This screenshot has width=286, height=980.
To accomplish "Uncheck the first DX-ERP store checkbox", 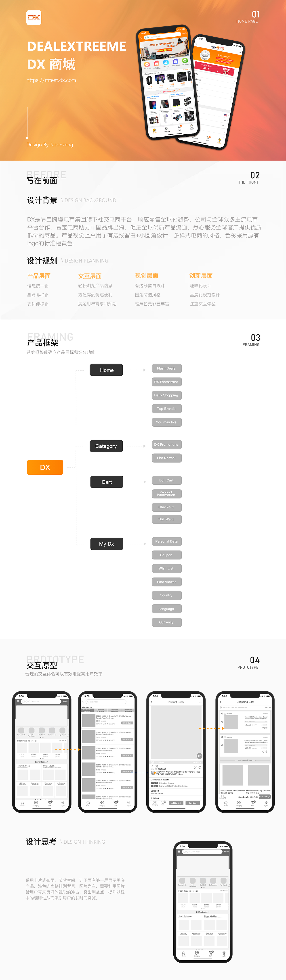I will pyautogui.click(x=222, y=714).
